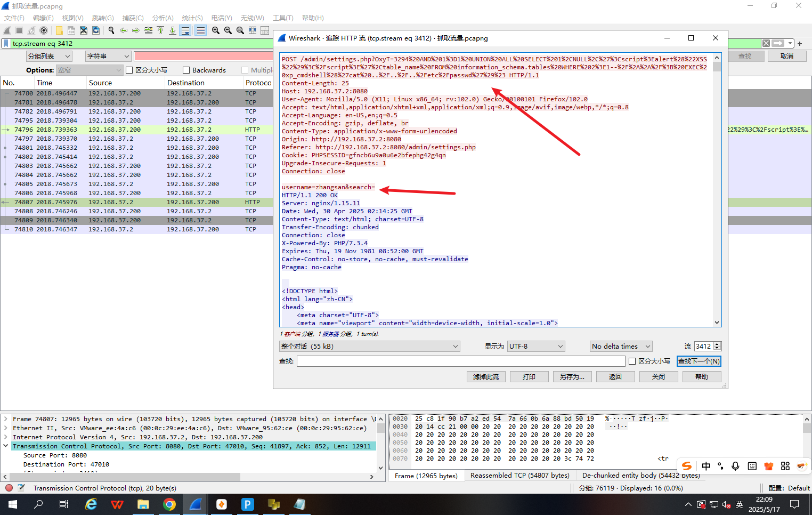This screenshot has width=812, height=515.
Task: Go back in packet history arrow
Action: tap(124, 30)
